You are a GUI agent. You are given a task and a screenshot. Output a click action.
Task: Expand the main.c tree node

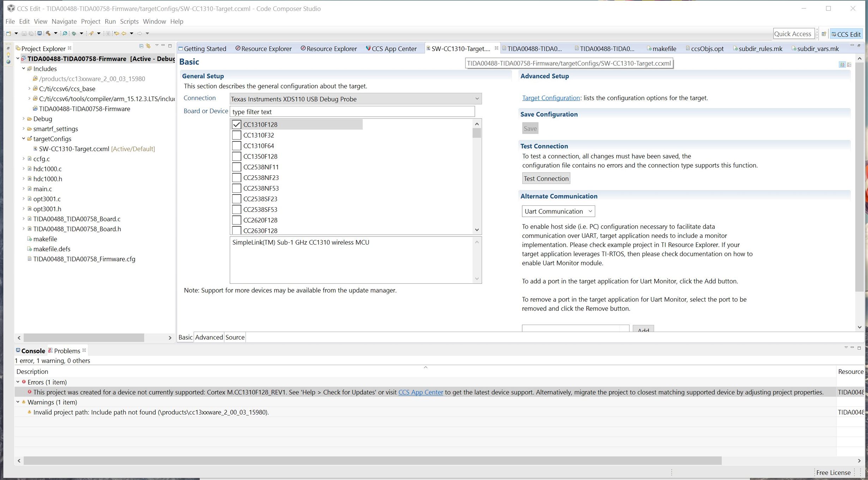(24, 188)
